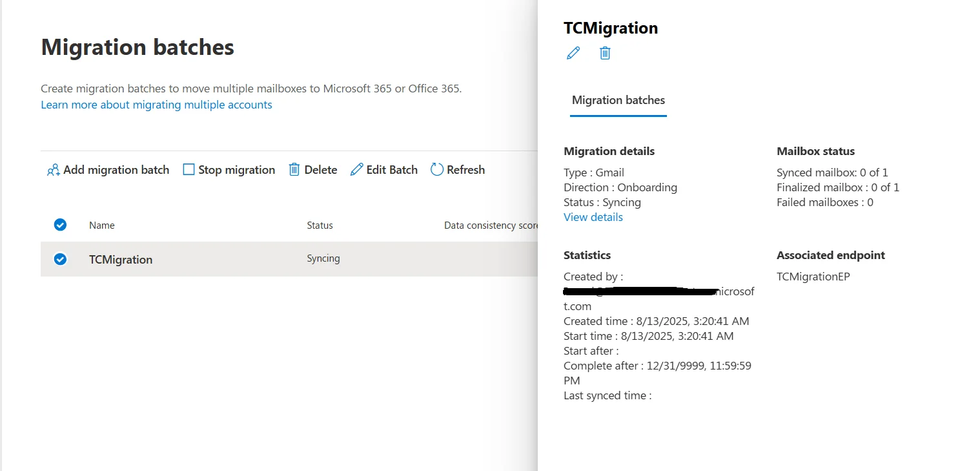The width and height of the screenshot is (980, 471).
Task: Click the 'Direction : Onboarding' text
Action: pos(620,187)
